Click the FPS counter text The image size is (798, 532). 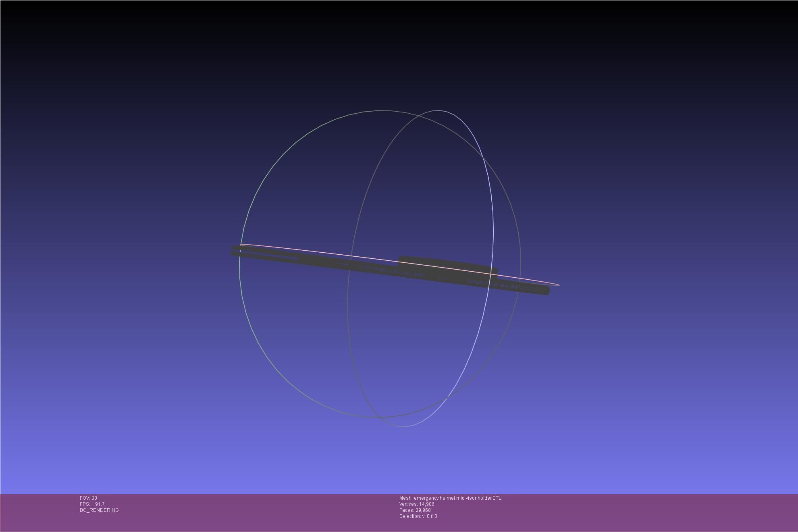click(x=92, y=504)
